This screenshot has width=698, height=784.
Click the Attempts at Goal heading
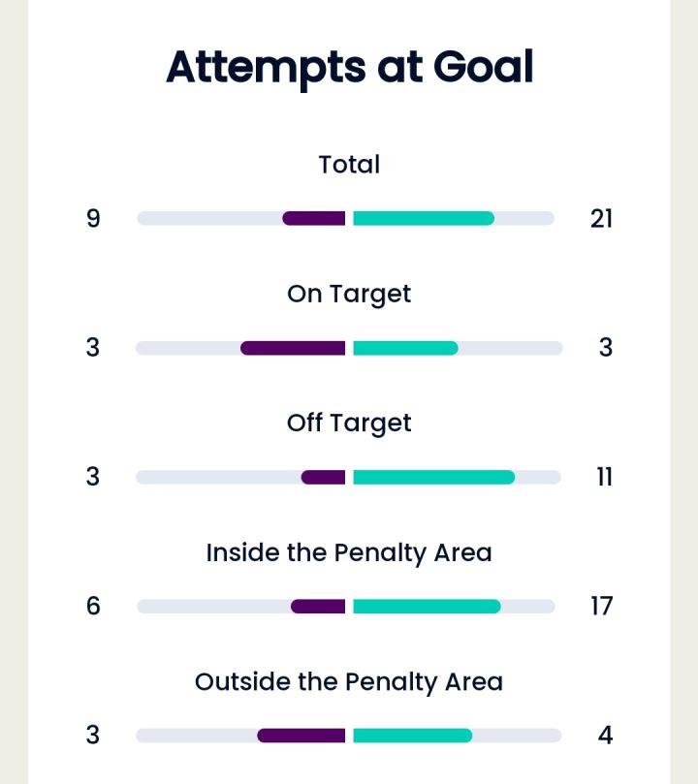350,68
